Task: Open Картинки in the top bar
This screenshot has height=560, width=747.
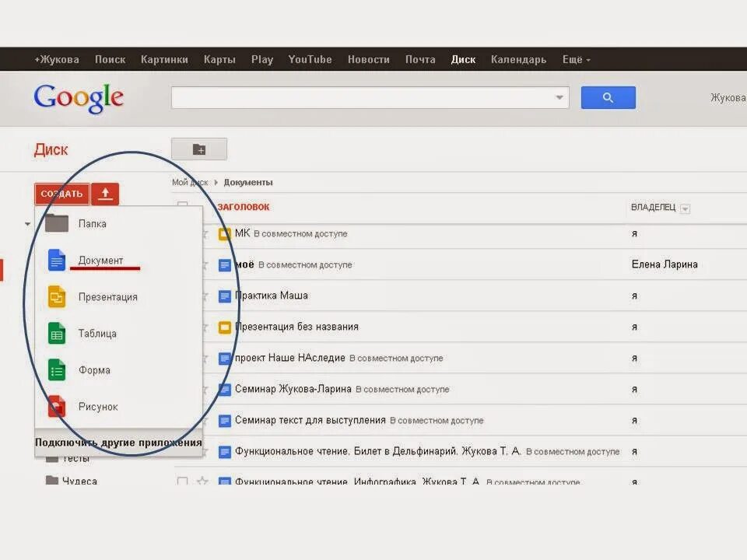Action: [164, 60]
